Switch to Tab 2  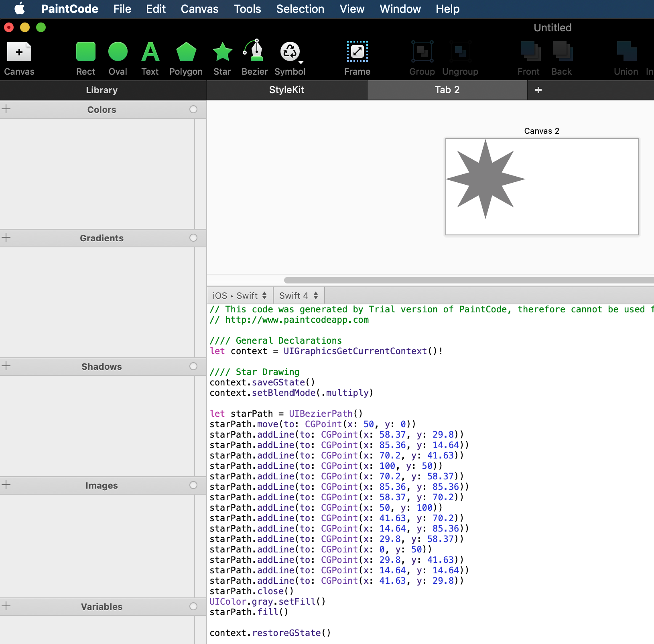click(x=447, y=90)
